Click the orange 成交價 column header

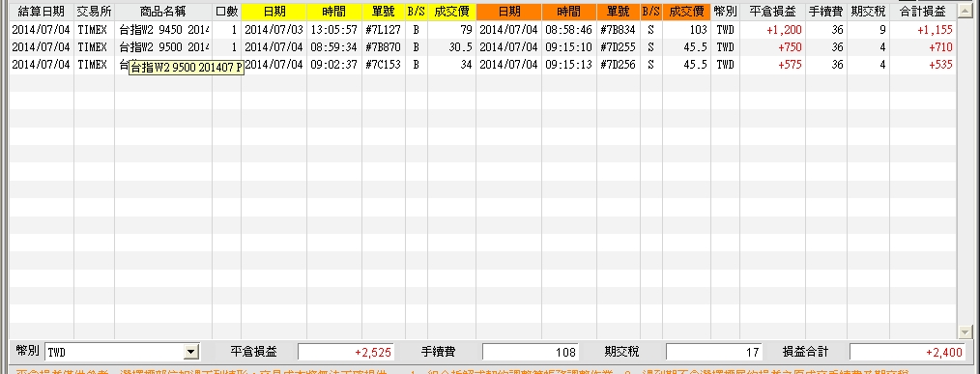pyautogui.click(x=686, y=12)
